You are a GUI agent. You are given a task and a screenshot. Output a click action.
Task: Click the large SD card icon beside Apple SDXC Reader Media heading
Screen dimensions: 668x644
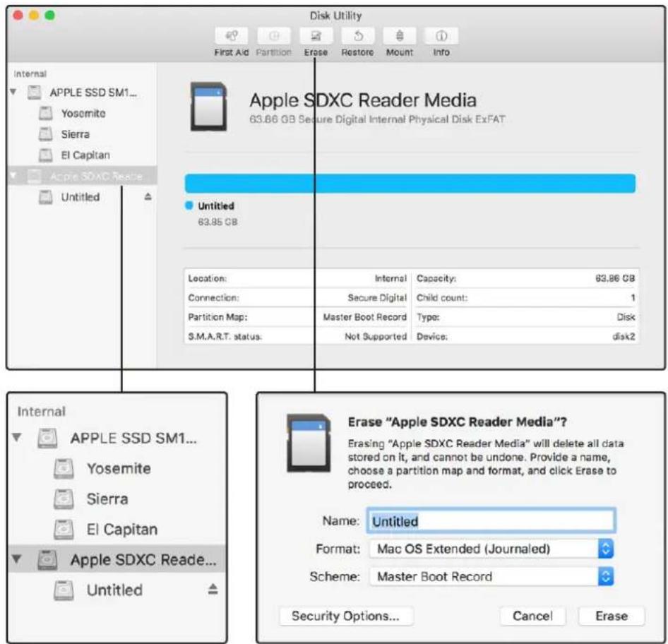coord(209,107)
